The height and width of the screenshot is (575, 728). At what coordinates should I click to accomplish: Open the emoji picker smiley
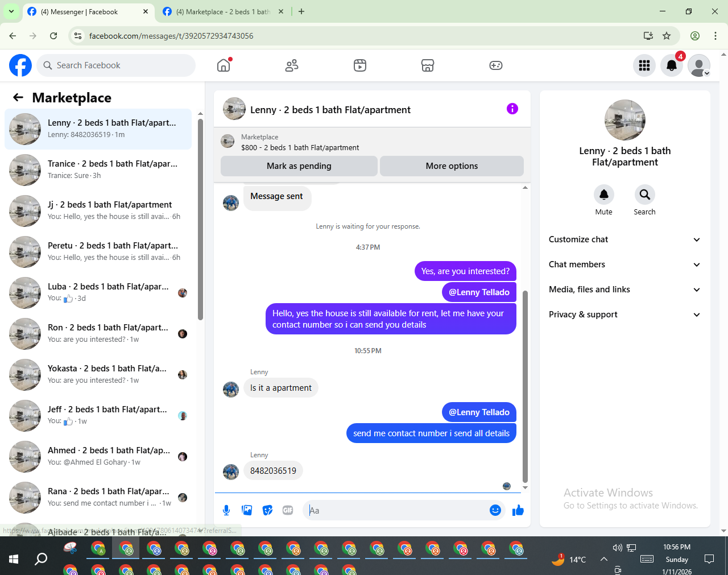(495, 510)
